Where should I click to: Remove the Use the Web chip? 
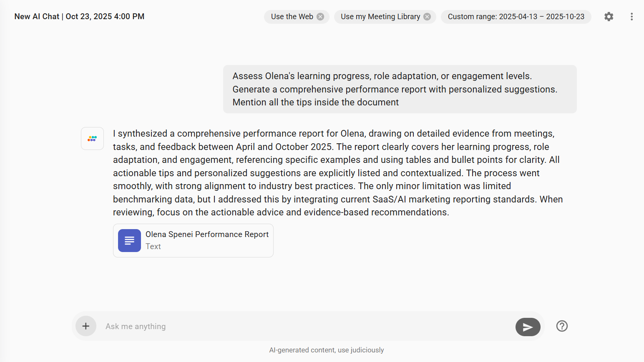coord(320,17)
